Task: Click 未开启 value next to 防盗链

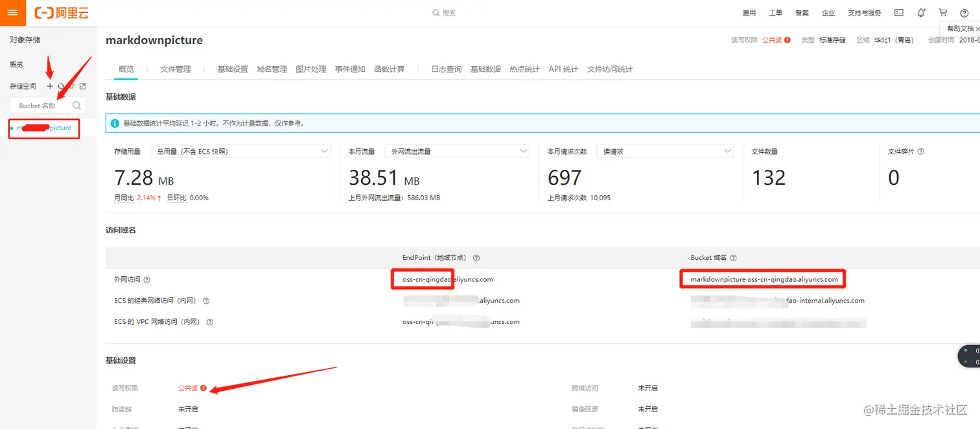Action: [x=188, y=409]
